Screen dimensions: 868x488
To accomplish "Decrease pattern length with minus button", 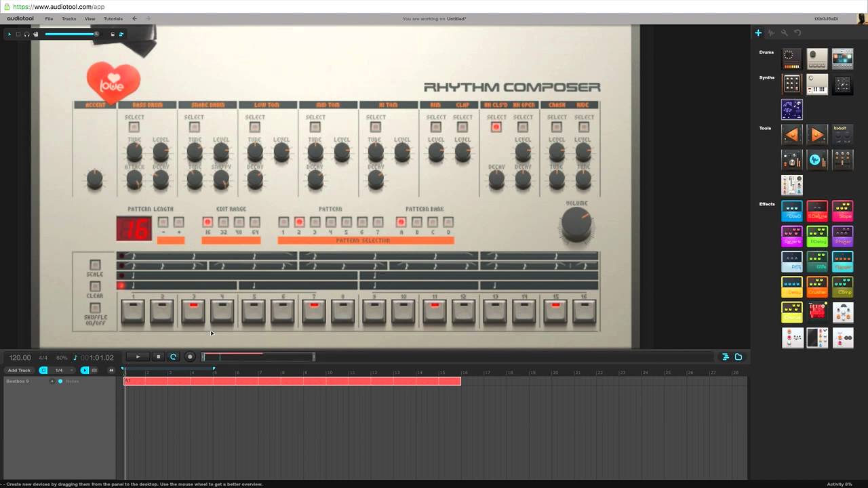I will [x=163, y=222].
